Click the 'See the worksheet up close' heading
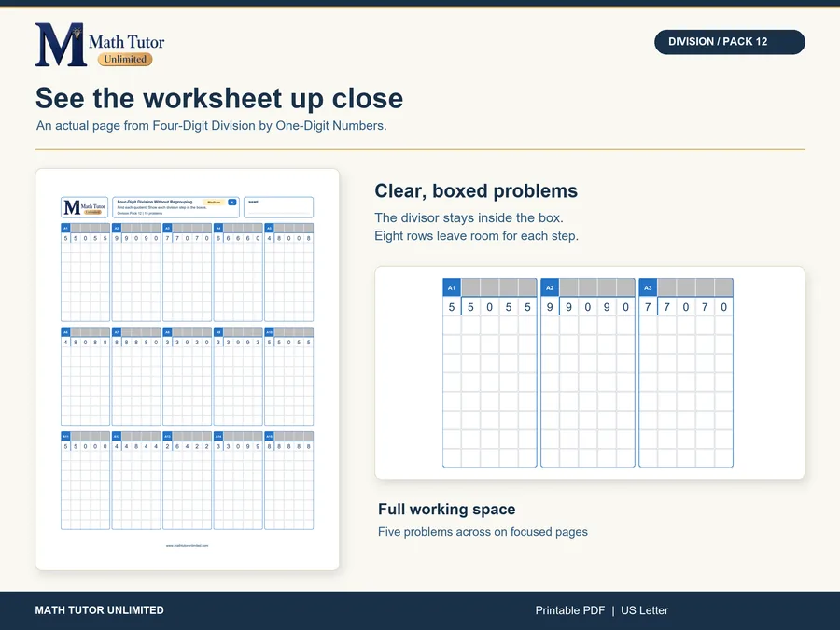Viewport: 840px width, 630px height. click(219, 98)
